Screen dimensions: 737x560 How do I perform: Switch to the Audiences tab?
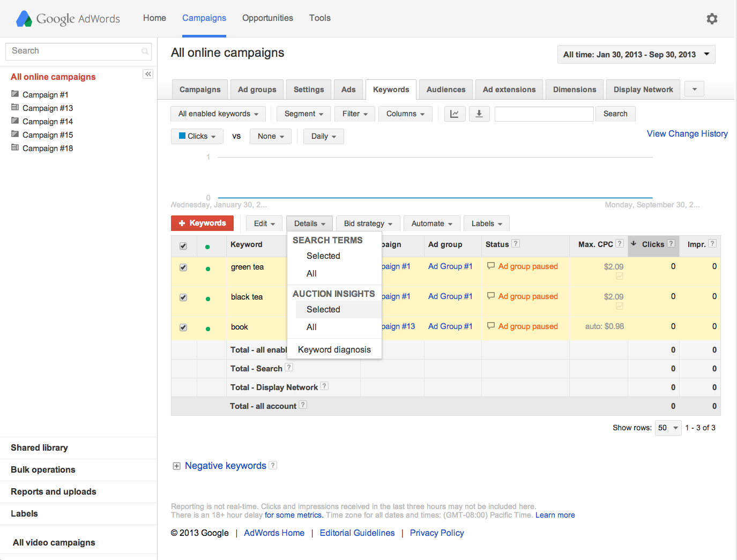[x=446, y=89]
